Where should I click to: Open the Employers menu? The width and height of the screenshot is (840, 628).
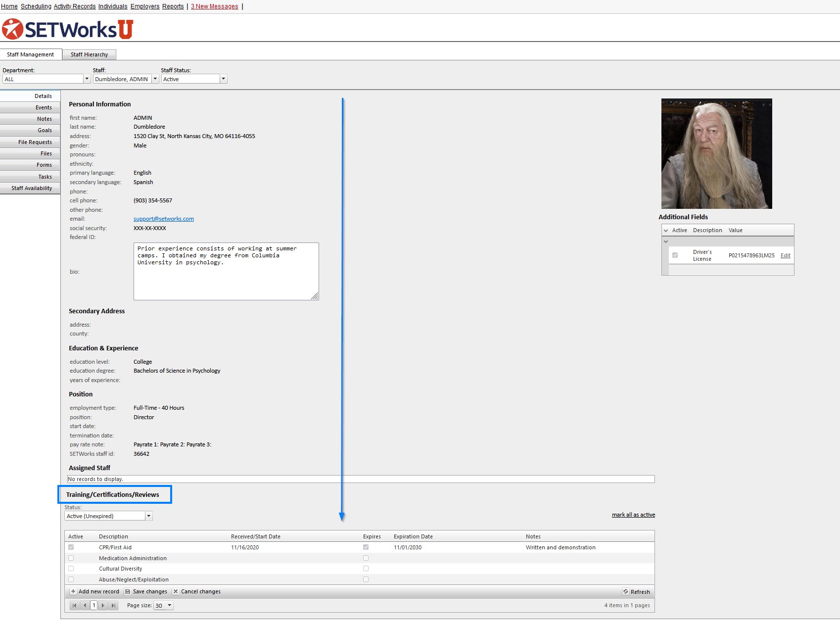(145, 6)
